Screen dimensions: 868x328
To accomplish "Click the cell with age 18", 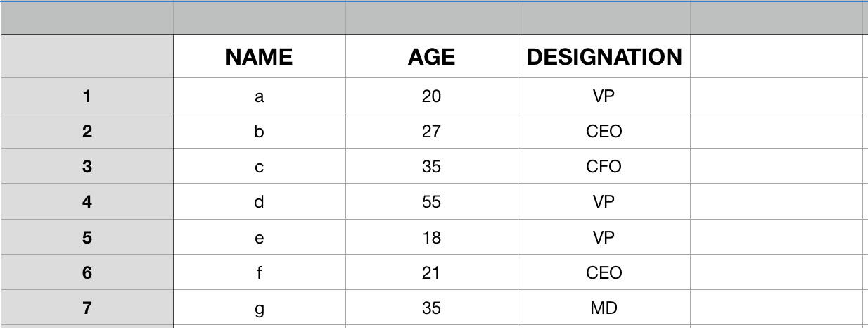I will coord(432,237).
